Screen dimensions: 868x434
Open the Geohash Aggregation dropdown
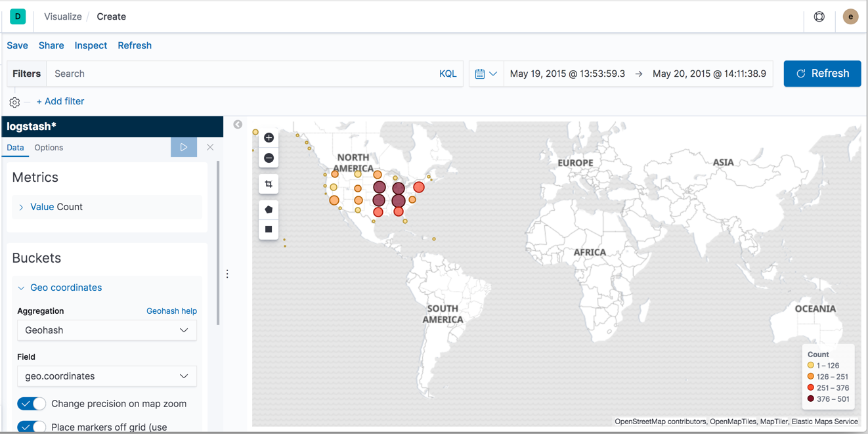click(106, 330)
